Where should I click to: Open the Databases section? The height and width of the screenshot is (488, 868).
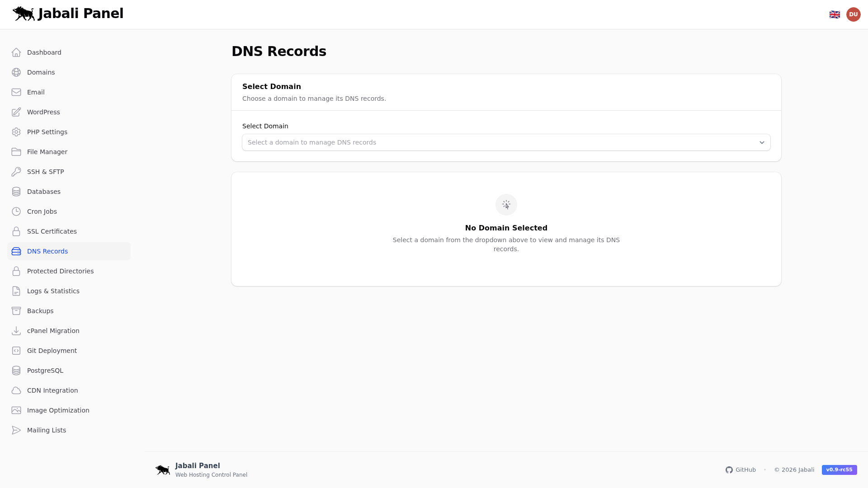click(x=43, y=191)
